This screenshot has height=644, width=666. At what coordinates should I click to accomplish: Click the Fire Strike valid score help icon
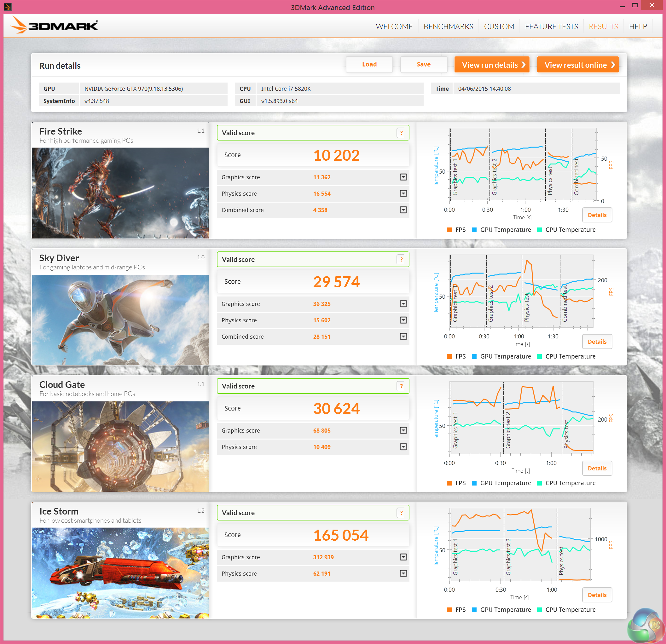click(401, 133)
